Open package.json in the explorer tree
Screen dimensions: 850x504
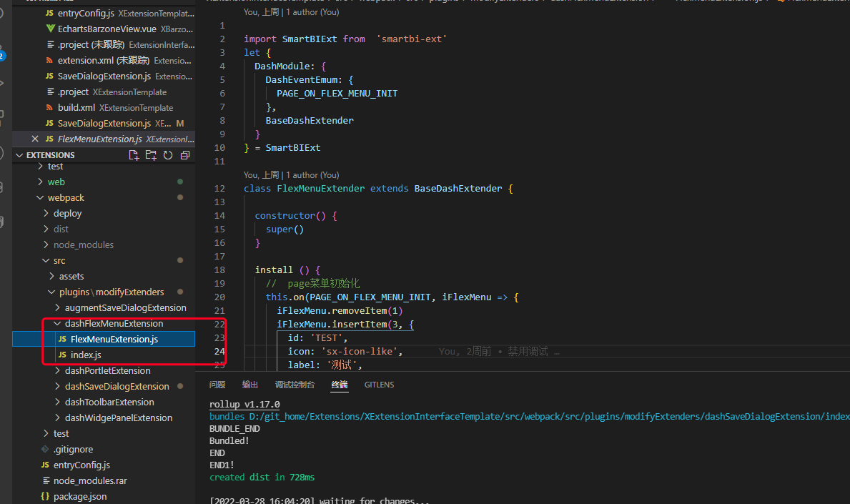click(x=80, y=496)
